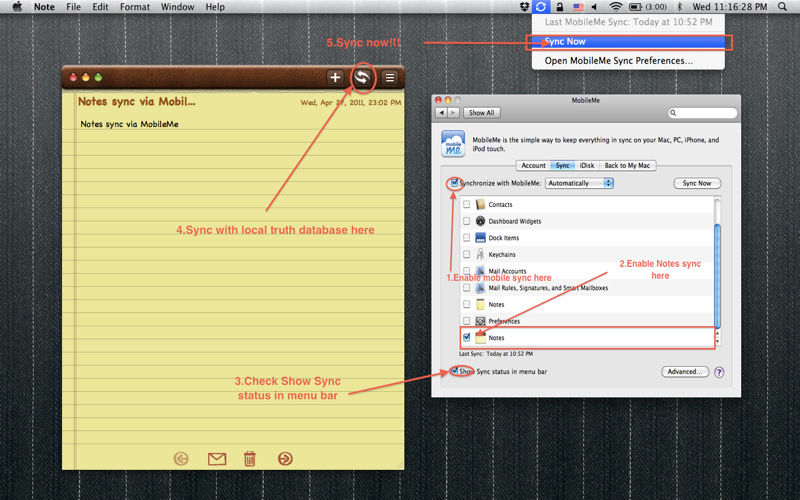Click the Keychains icon in sync list

pyautogui.click(x=480, y=254)
